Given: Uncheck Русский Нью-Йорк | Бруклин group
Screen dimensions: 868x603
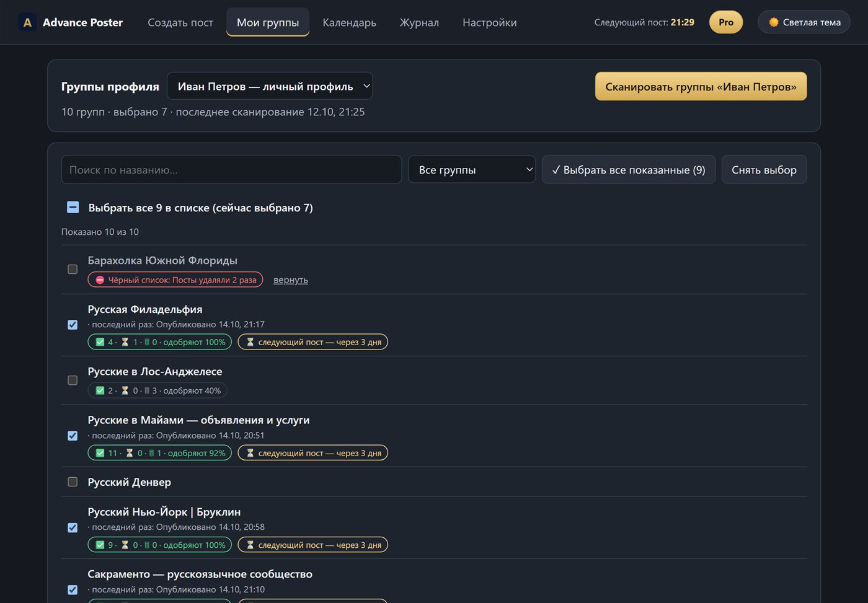Looking at the screenshot, I should pyautogui.click(x=73, y=528).
